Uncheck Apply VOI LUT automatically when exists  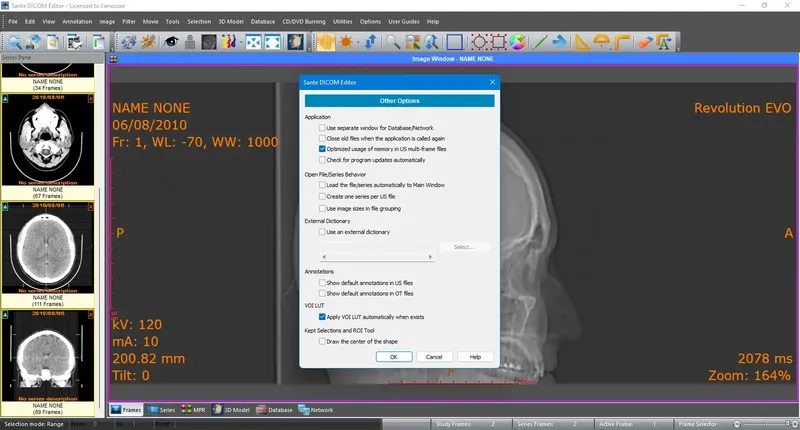[x=322, y=317]
